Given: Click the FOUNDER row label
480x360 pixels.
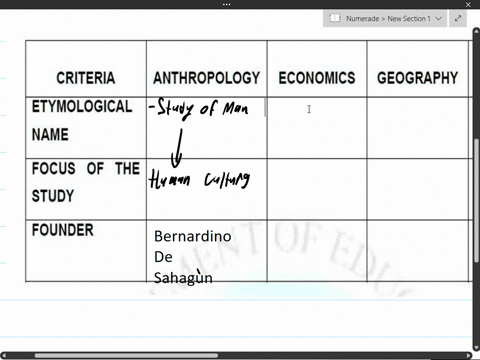Looking at the screenshot, I should tap(63, 230).
